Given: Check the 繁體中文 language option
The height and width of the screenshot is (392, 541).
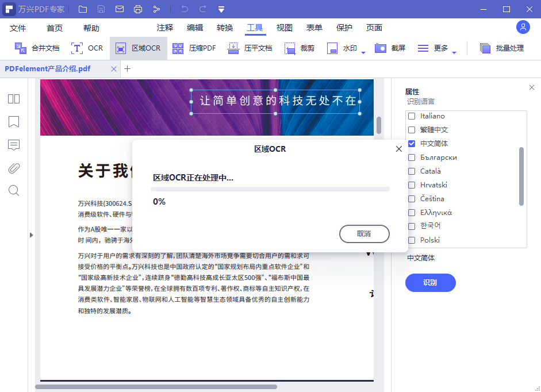Looking at the screenshot, I should (x=411, y=129).
